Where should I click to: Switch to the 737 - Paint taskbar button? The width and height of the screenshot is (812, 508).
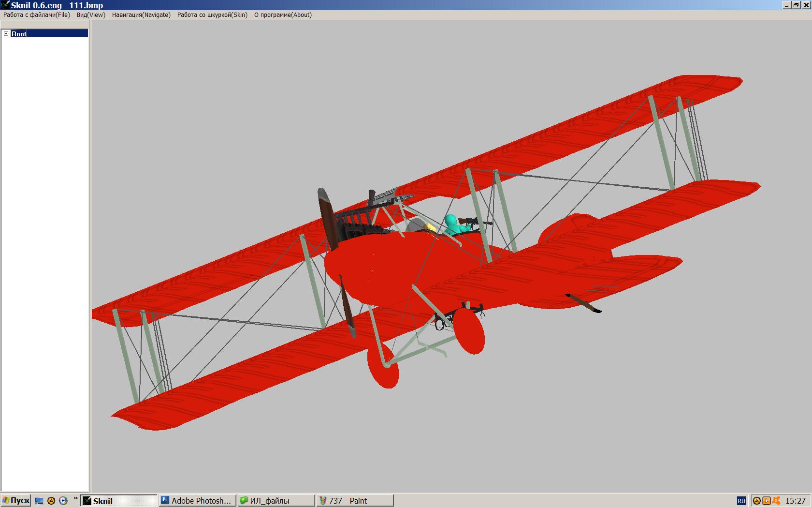355,501
